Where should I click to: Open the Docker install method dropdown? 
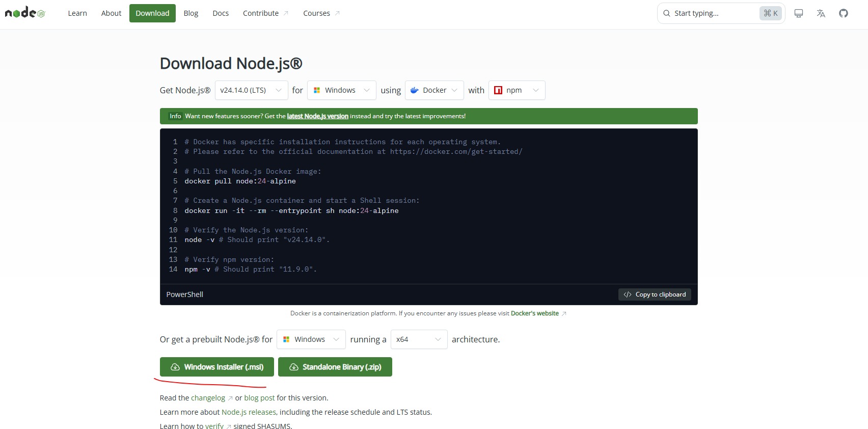click(434, 90)
